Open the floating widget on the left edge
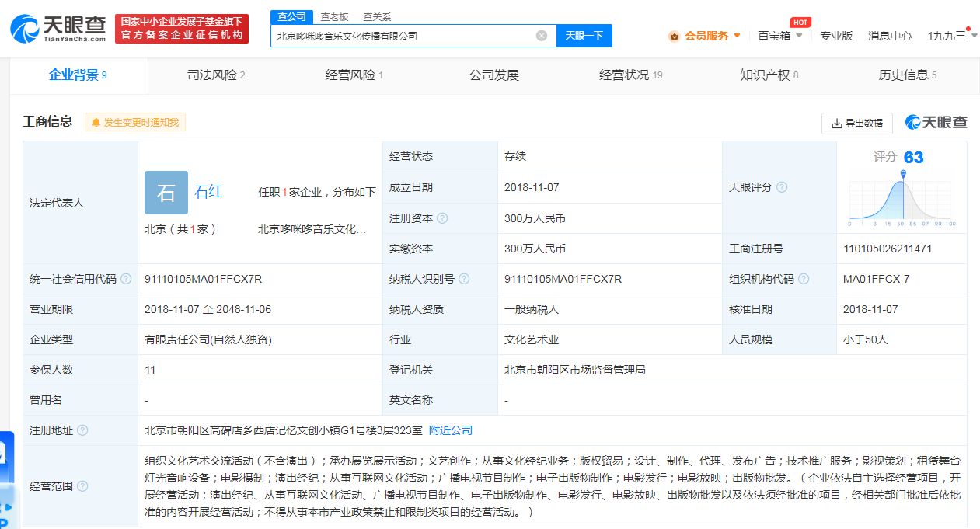Image resolution: width=980 pixels, height=529 pixels. coord(7,479)
